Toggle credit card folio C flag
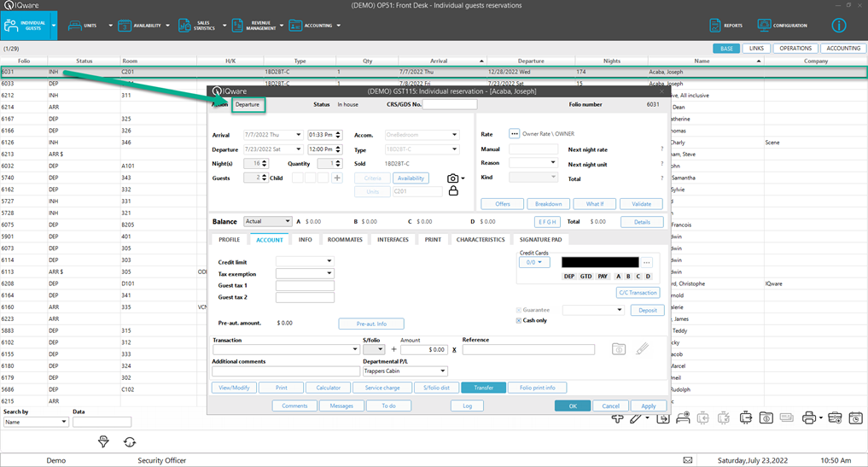The image size is (868, 467). coord(638,277)
